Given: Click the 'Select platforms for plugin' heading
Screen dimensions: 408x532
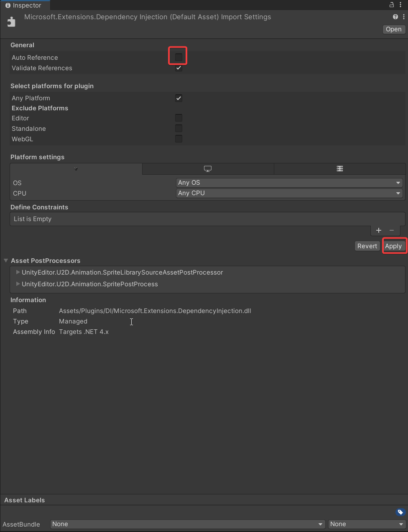Looking at the screenshot, I should click(x=52, y=86).
